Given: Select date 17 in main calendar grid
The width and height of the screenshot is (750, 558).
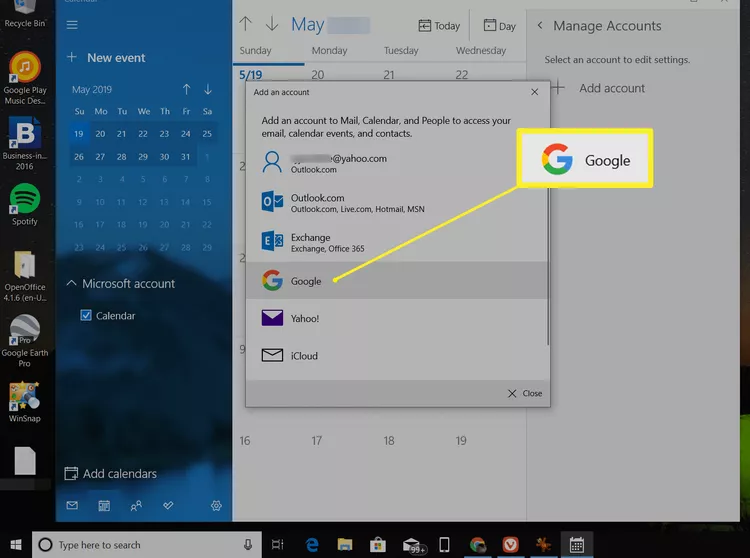Looking at the screenshot, I should pyautogui.click(x=317, y=440).
